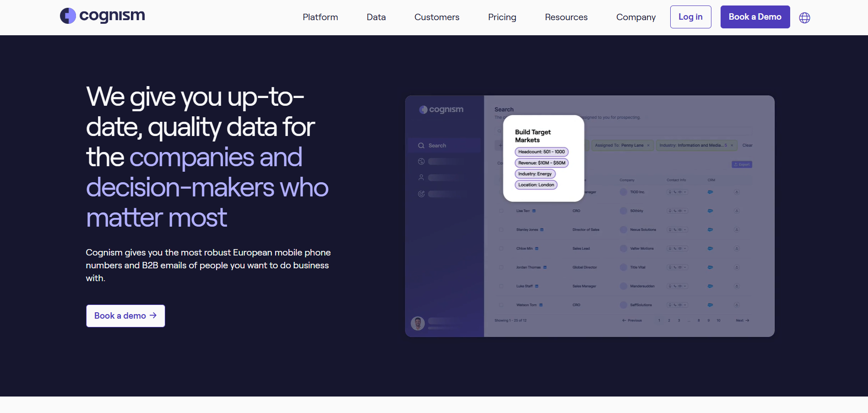This screenshot has height=413, width=868.
Task: Jump to page 10 in the pagination
Action: pos(719,321)
